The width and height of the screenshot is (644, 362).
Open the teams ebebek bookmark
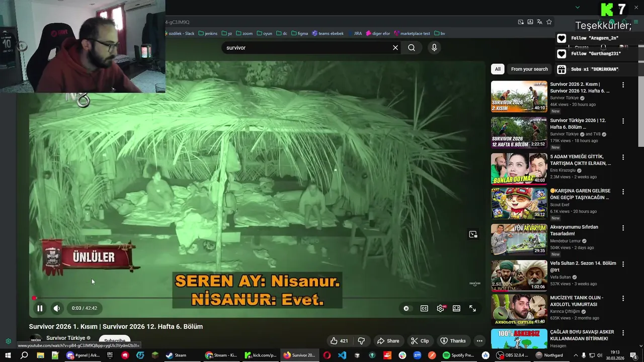(x=328, y=34)
